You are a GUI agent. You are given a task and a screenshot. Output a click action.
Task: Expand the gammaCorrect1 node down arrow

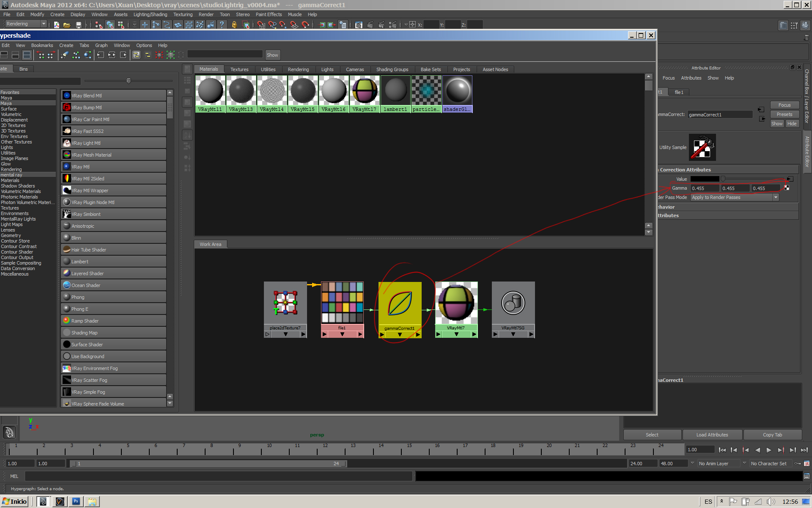400,335
